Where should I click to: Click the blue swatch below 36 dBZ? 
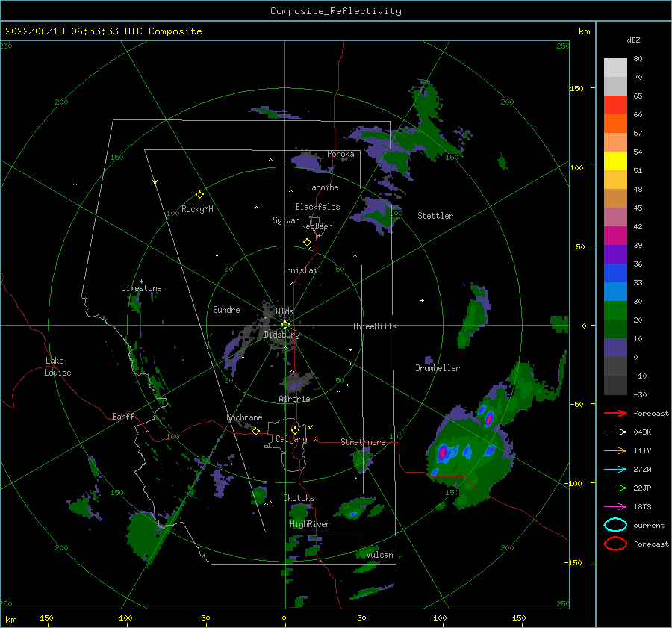tap(615, 273)
